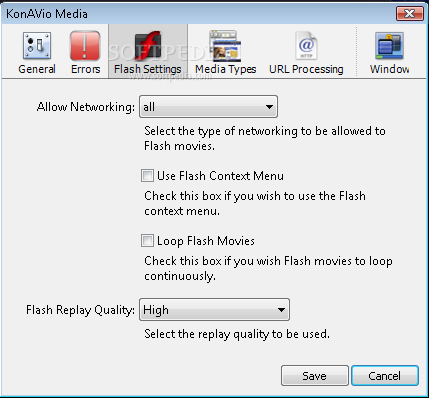Click the Cancel button

[x=385, y=376]
